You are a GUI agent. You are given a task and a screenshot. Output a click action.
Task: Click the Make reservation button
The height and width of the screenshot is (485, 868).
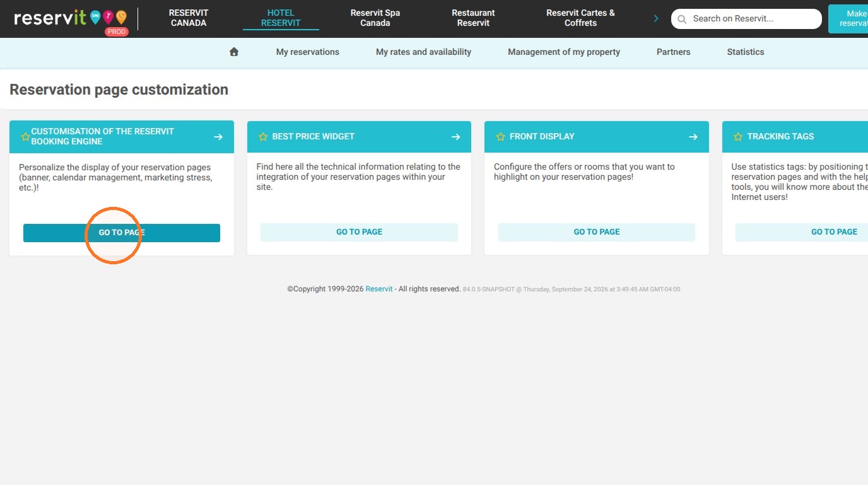click(848, 18)
